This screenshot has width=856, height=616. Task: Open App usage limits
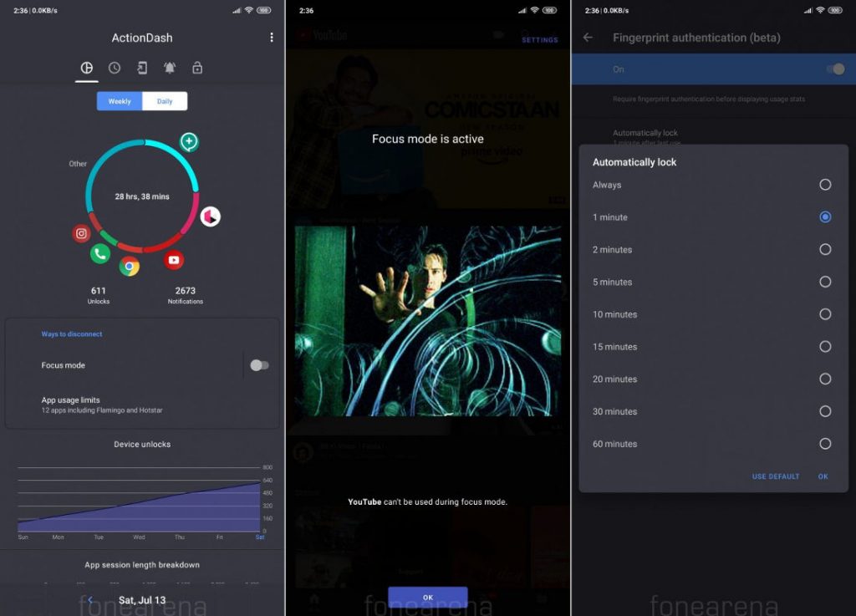click(142, 405)
